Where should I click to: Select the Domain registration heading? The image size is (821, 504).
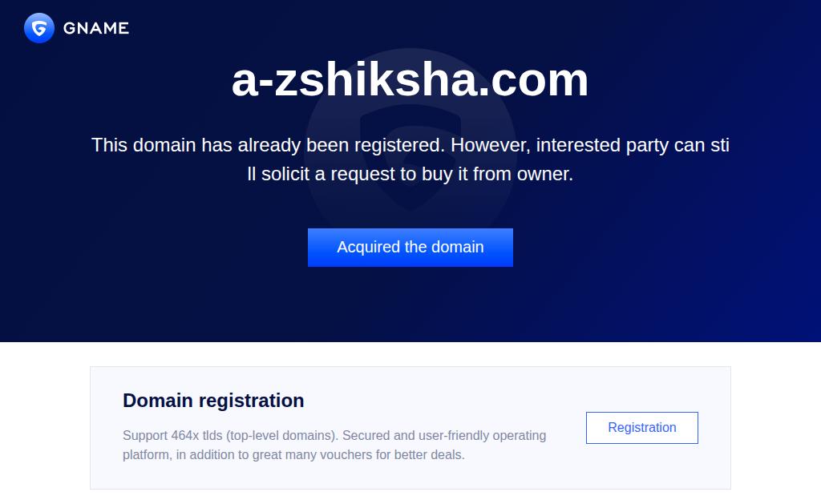213,401
